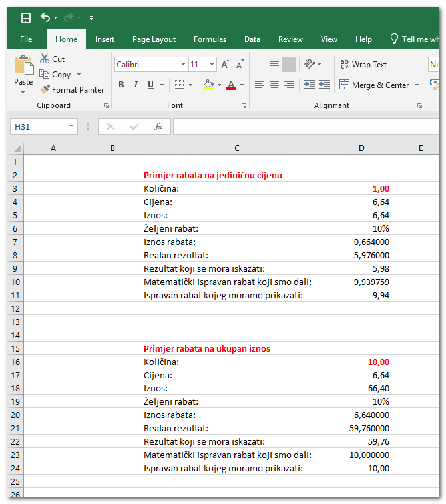Screen dimensions: 446x504
Task: Switch to the Insert tab
Action: click(x=105, y=39)
